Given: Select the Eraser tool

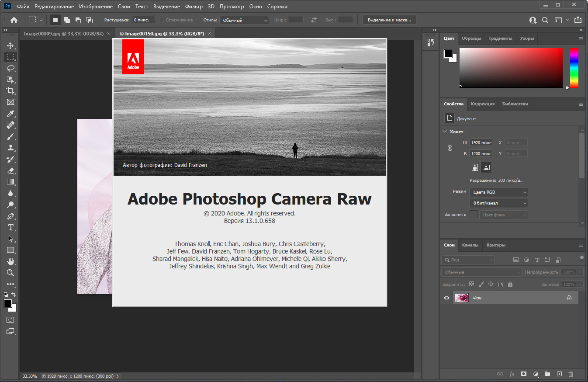Looking at the screenshot, I should pyautogui.click(x=10, y=170).
